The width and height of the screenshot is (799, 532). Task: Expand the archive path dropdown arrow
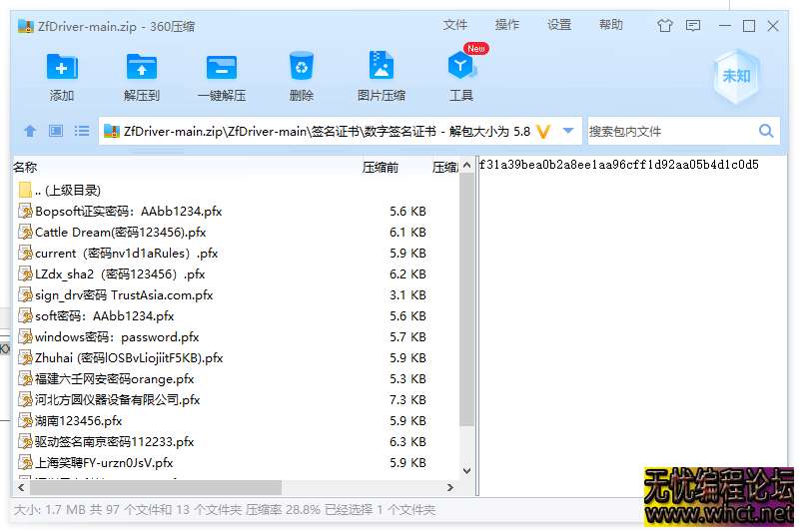pos(568,131)
